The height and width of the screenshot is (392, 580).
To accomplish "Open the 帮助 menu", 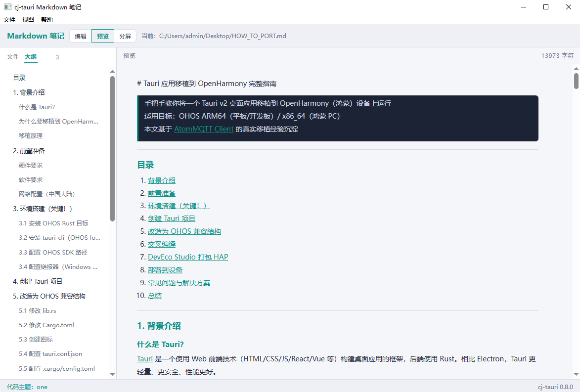I will click(x=47, y=20).
